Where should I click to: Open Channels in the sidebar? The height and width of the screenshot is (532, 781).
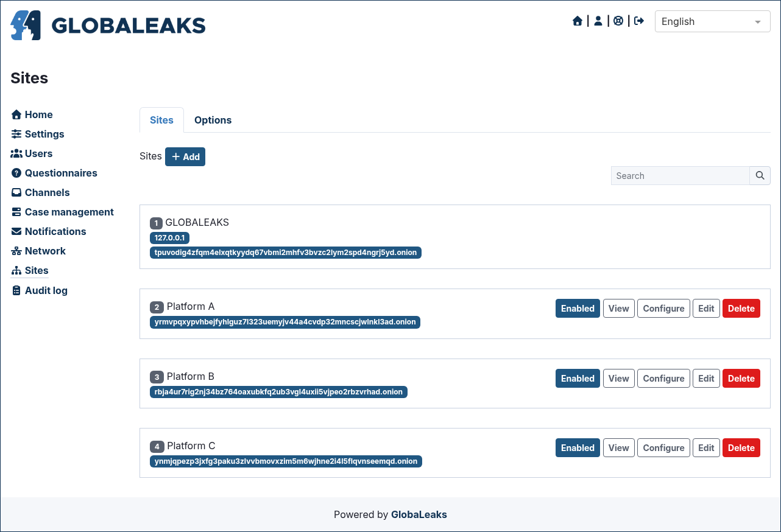point(40,192)
